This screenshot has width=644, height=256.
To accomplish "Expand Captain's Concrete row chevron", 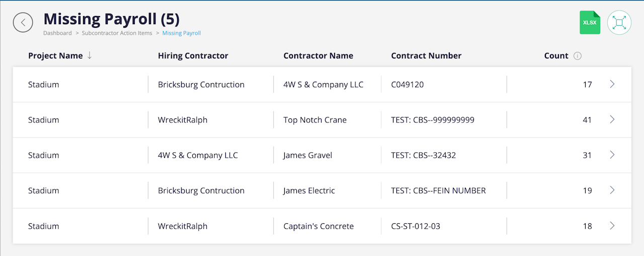I will click(x=612, y=226).
